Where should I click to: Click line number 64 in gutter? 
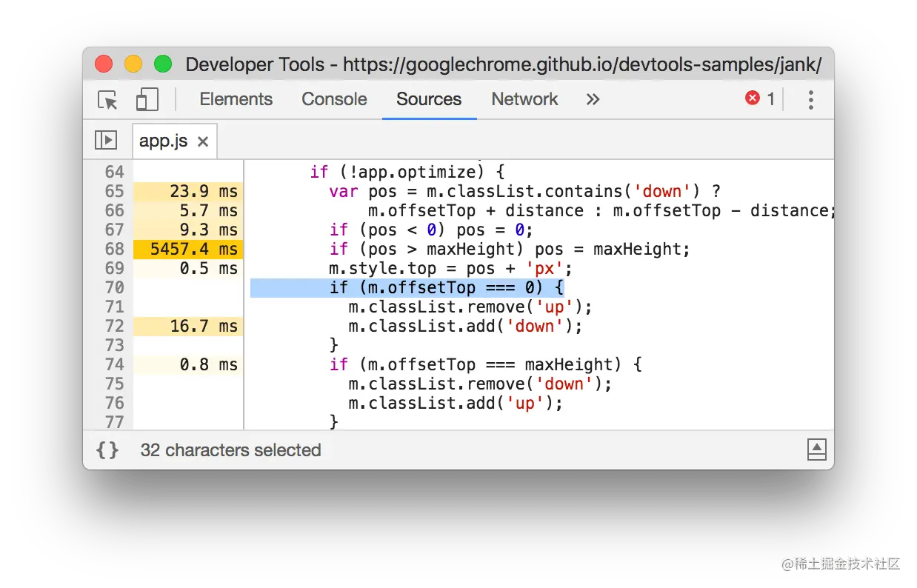[114, 172]
